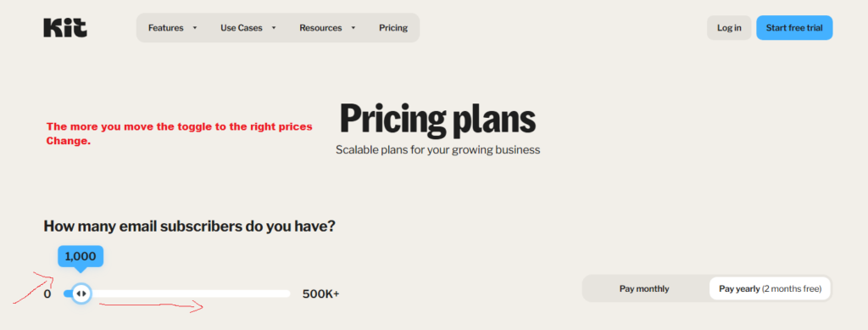Image resolution: width=868 pixels, height=330 pixels.
Task: Click the Kit logo
Action: (65, 28)
